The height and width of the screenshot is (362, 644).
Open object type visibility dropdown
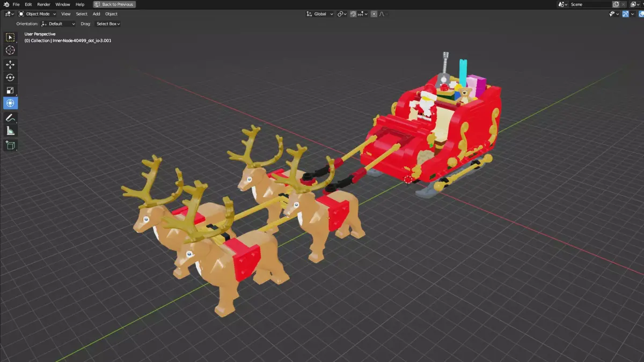pos(614,14)
